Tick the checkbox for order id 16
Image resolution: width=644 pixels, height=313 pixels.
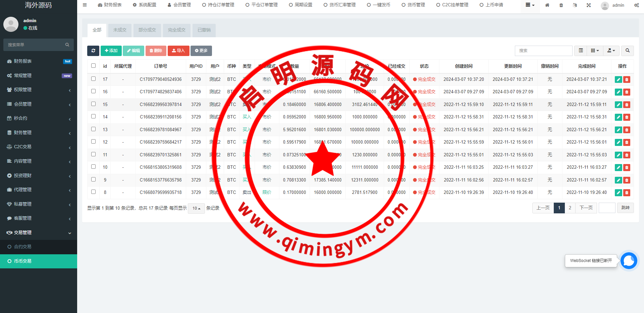[x=94, y=91]
